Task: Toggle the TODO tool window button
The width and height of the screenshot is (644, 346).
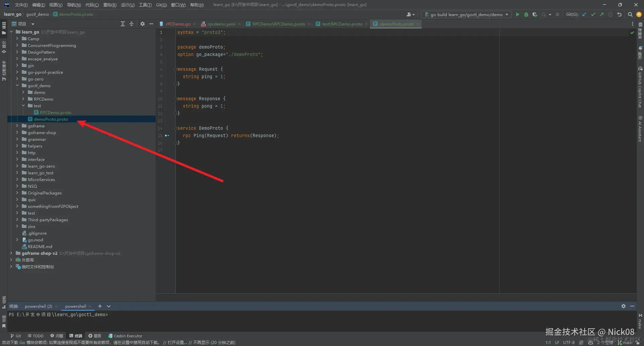Action: [x=36, y=336]
